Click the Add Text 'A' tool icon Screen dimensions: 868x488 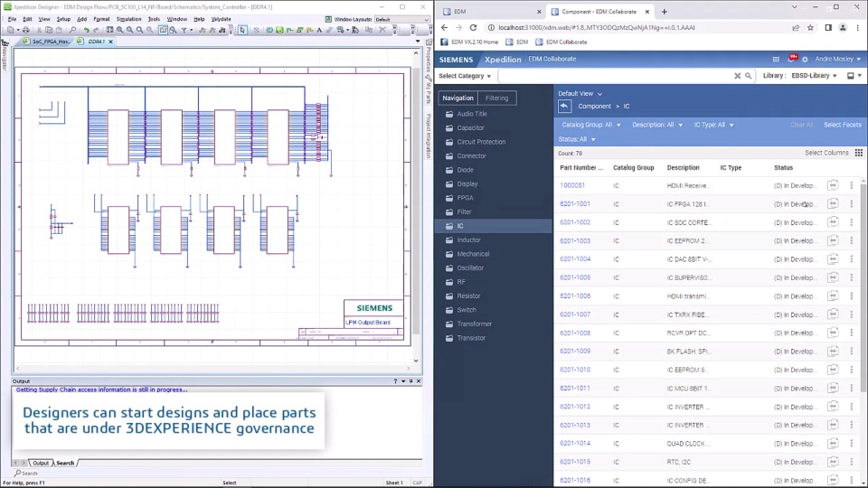pos(319,30)
